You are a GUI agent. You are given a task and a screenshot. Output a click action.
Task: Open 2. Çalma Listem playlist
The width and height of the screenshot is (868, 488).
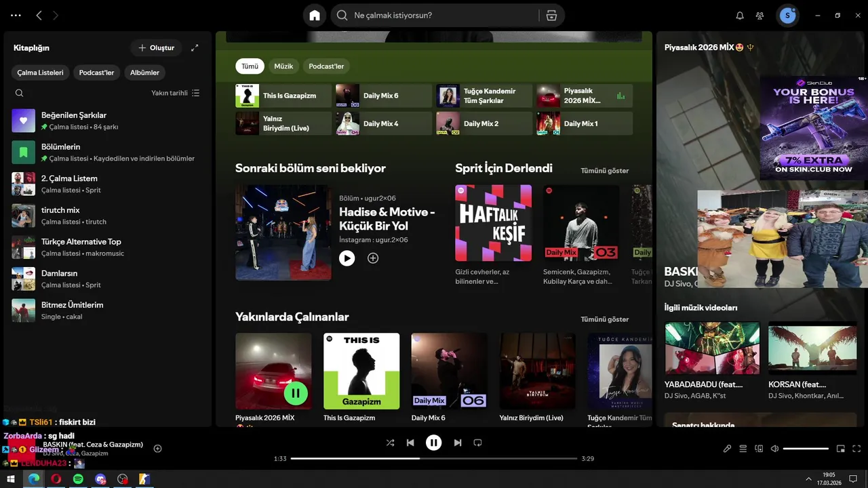[x=106, y=184]
